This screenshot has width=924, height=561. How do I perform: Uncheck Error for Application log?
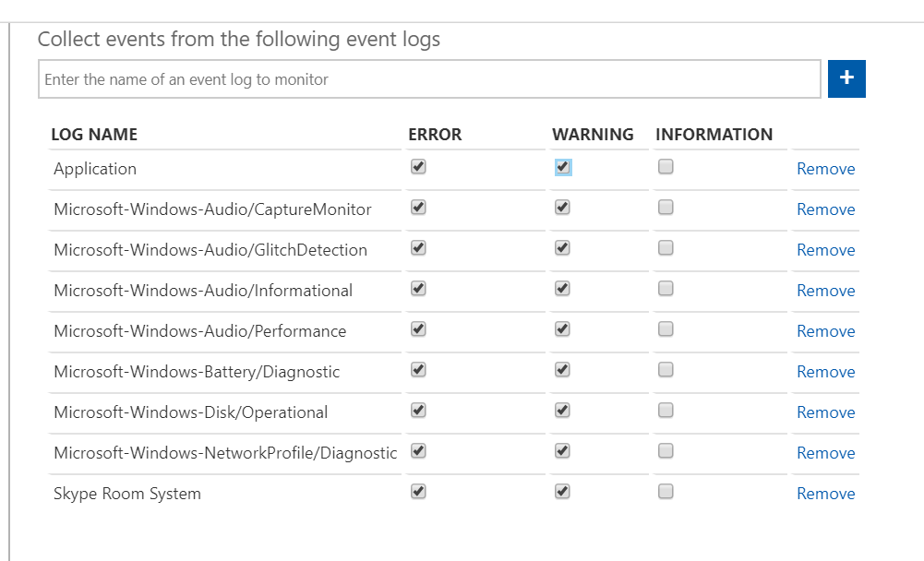point(418,167)
